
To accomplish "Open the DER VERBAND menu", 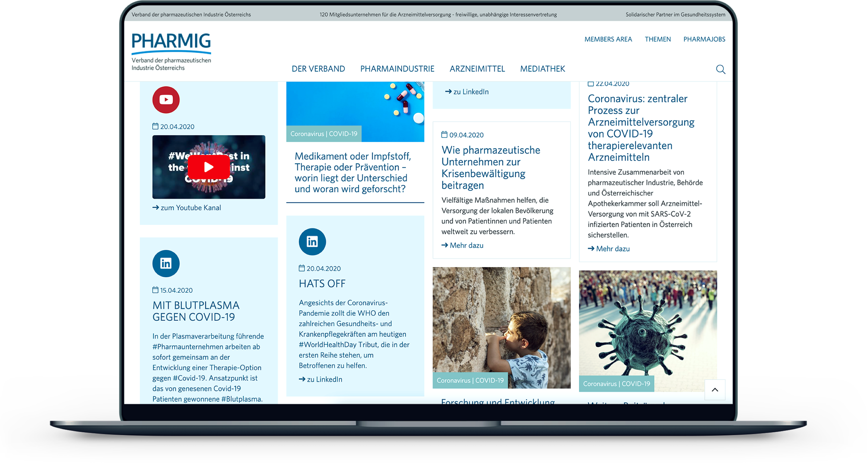I will coord(318,69).
